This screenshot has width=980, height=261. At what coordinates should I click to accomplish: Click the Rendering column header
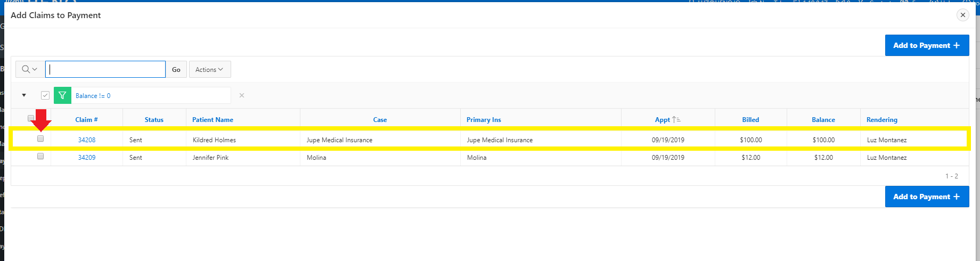coord(882,120)
